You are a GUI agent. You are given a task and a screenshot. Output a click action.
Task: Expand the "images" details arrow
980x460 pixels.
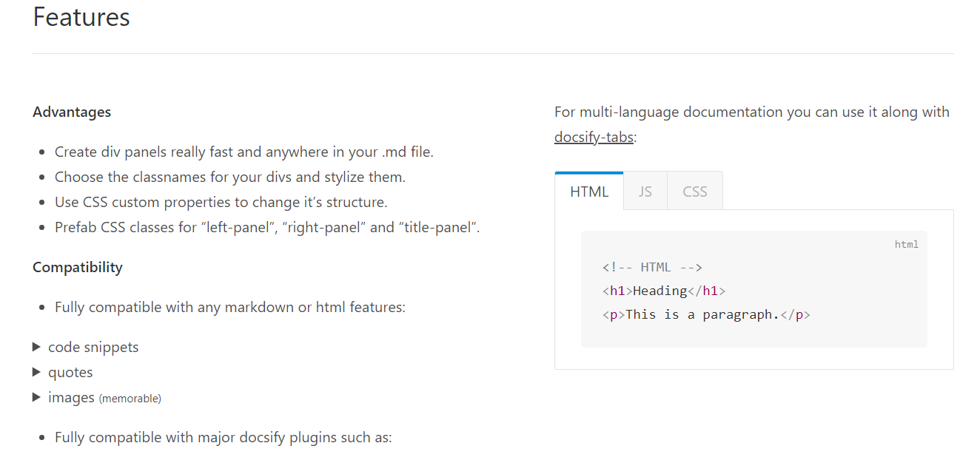coord(37,397)
